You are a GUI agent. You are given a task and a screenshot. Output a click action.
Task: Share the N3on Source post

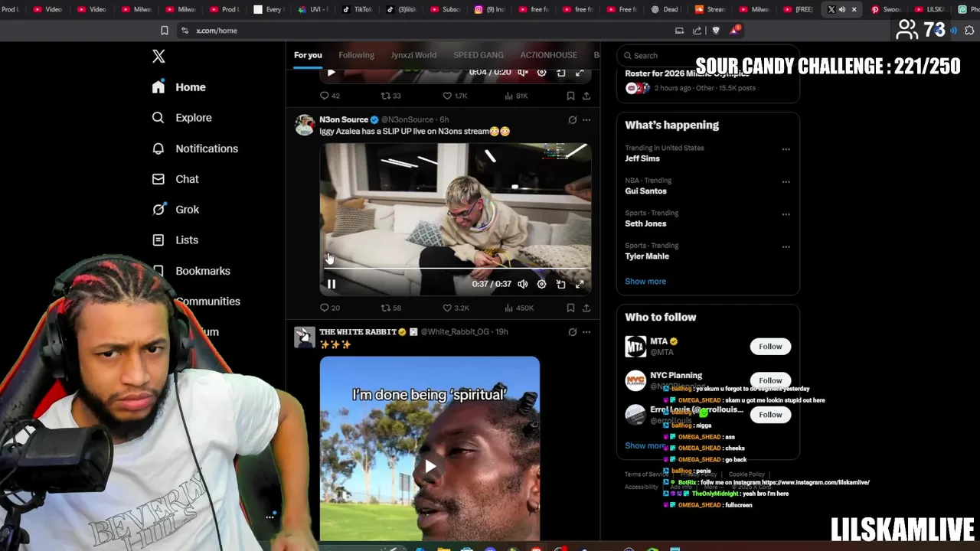pyautogui.click(x=586, y=308)
